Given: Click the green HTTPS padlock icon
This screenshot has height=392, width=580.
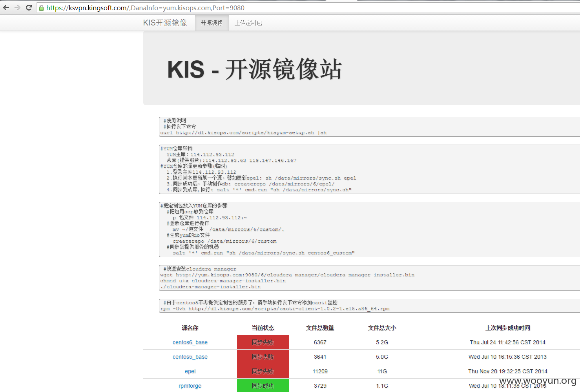Looking at the screenshot, I should point(41,7).
